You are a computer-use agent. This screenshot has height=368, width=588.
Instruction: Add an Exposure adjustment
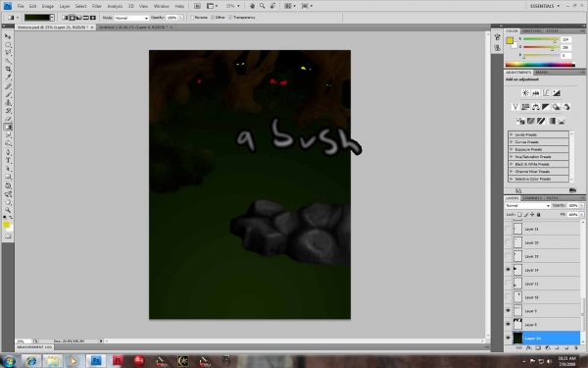tap(556, 93)
